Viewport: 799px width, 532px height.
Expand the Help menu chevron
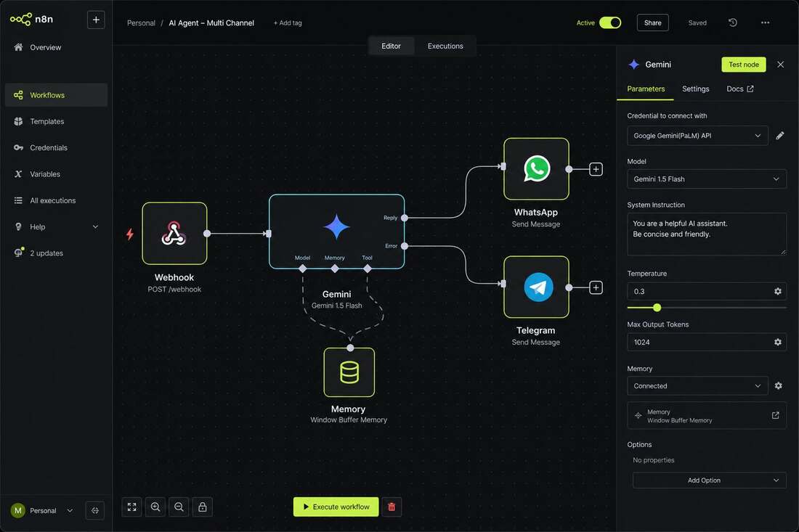[x=95, y=227]
